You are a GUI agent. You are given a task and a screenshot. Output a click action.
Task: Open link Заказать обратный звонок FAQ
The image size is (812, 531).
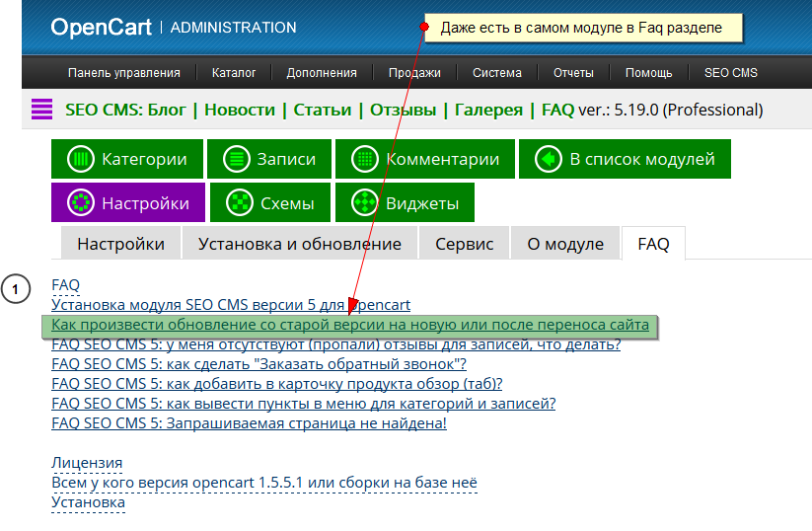coord(258,364)
